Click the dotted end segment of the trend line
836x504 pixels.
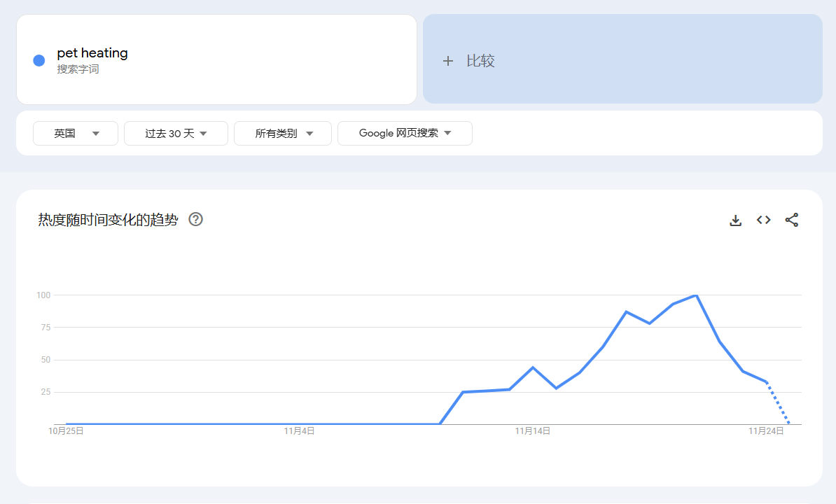coord(778,403)
